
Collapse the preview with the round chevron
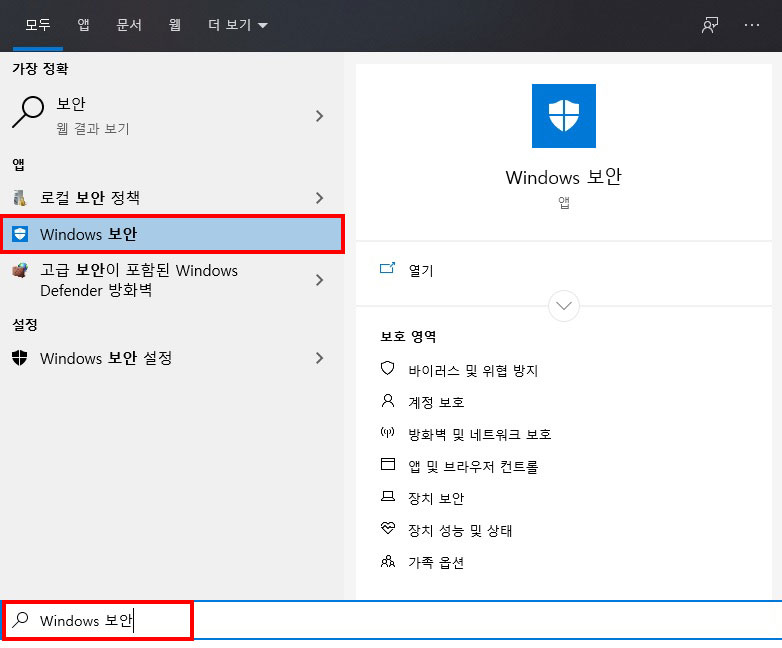point(564,306)
